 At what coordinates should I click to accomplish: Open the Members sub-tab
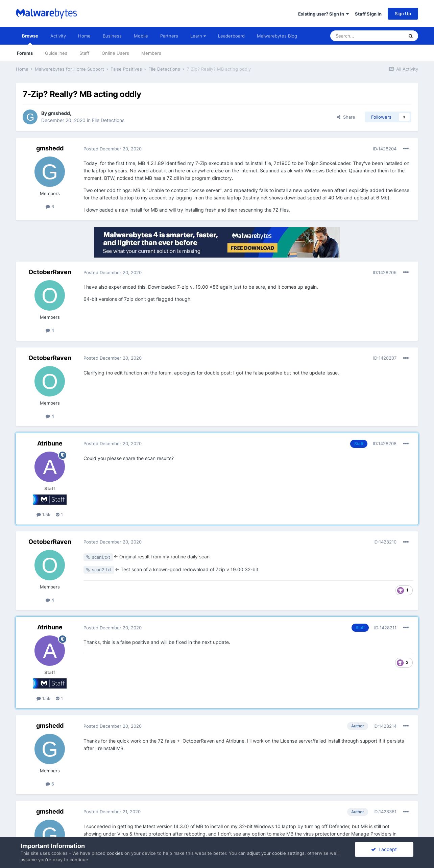(151, 53)
